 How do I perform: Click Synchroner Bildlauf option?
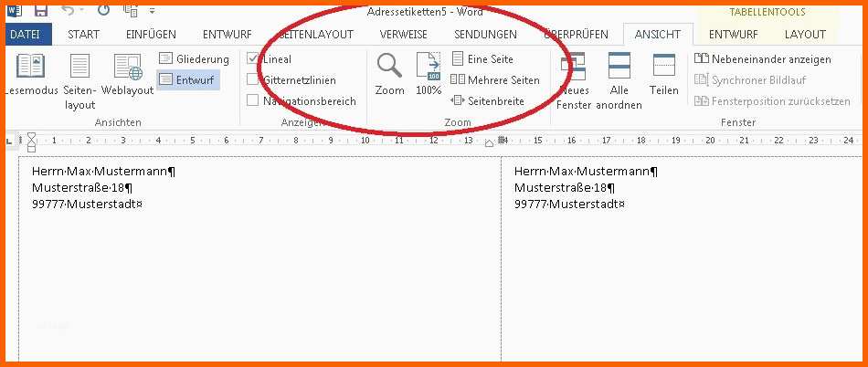(x=750, y=80)
